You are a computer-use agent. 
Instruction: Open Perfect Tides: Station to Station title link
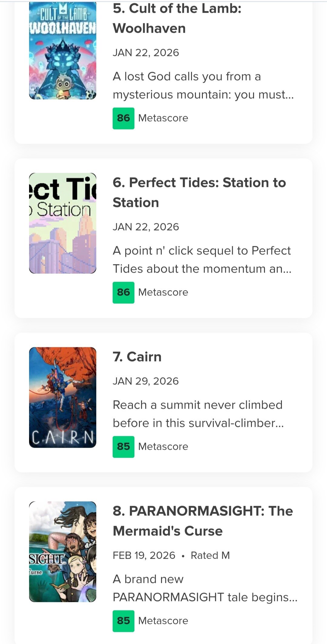pyautogui.click(x=199, y=192)
